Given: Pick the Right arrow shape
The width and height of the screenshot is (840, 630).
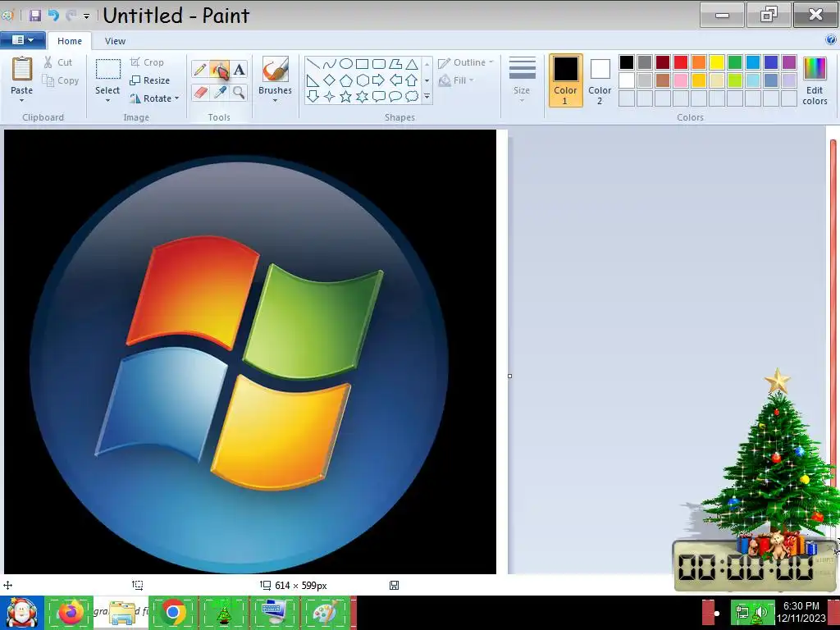Looking at the screenshot, I should coord(379,80).
